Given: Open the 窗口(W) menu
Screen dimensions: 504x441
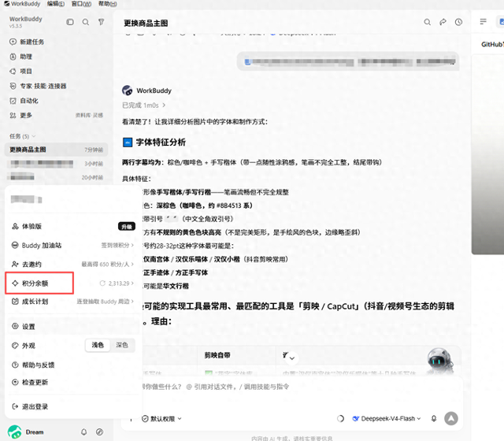Looking at the screenshot, I should click(x=81, y=4).
